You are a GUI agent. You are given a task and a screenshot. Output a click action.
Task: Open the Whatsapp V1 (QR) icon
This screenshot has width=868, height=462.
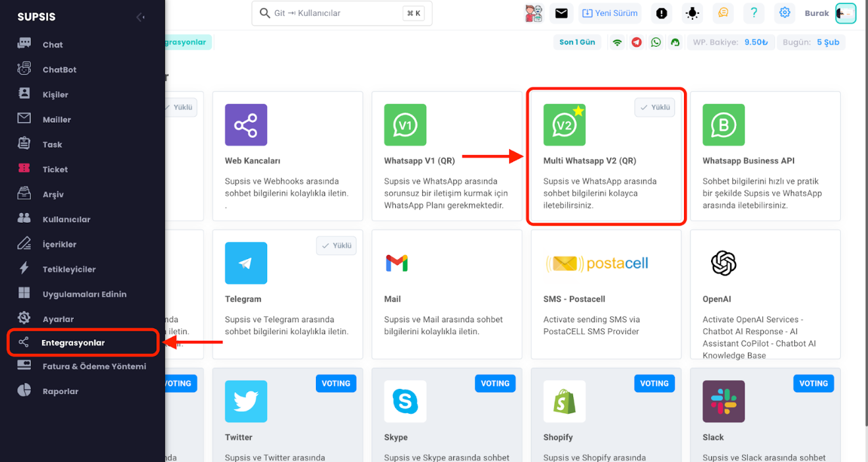click(405, 125)
